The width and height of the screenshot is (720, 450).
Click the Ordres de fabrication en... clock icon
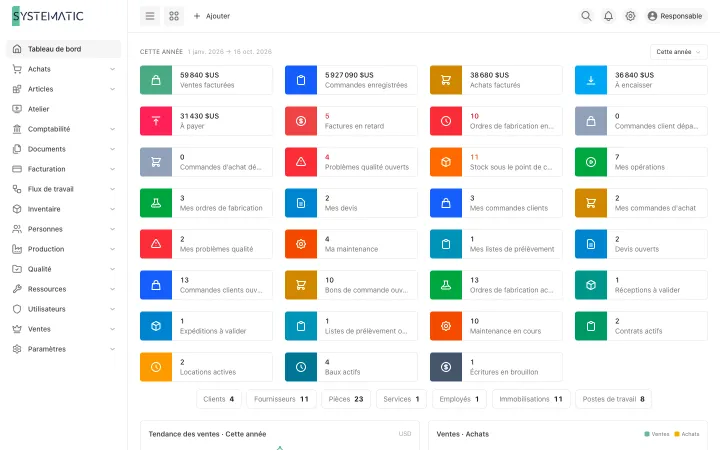click(x=446, y=121)
